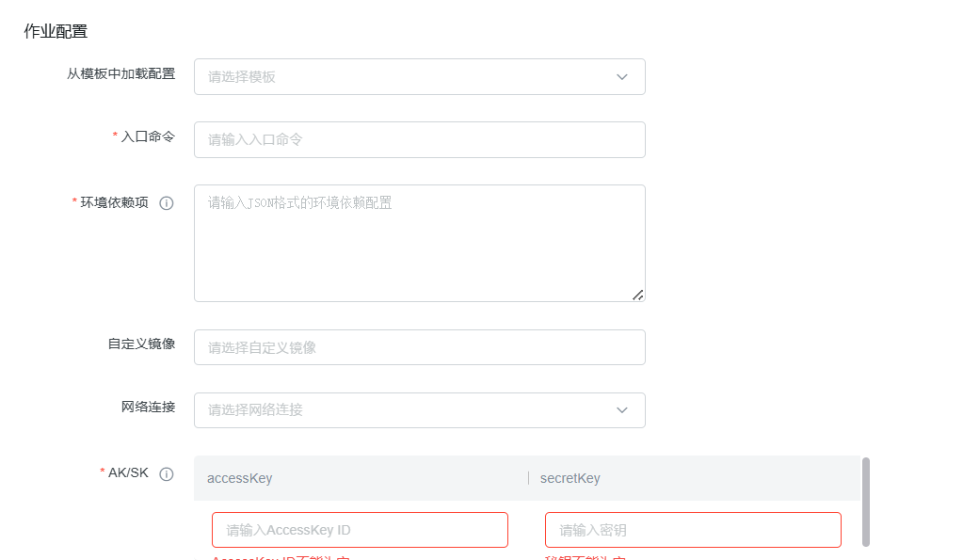Focus the 入口命令 input field
The image size is (979, 560).
click(x=419, y=139)
